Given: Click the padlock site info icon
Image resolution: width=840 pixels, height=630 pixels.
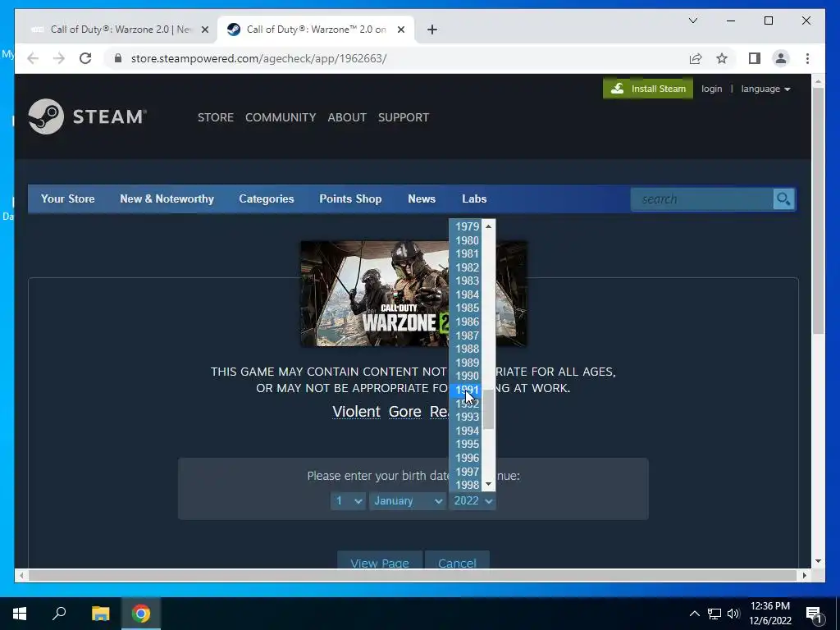Looking at the screenshot, I should [118, 58].
